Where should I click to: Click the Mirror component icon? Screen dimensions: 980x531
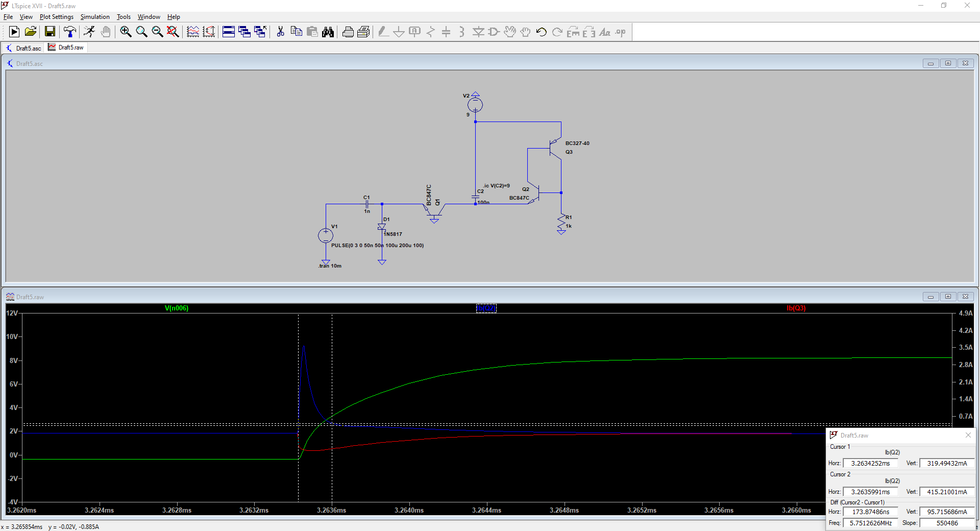click(x=589, y=32)
